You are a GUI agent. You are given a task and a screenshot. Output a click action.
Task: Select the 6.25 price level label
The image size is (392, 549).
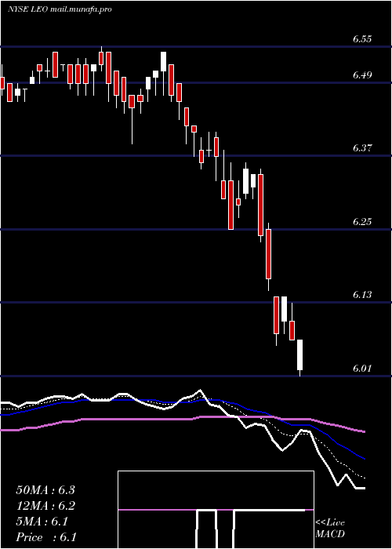pos(361,222)
